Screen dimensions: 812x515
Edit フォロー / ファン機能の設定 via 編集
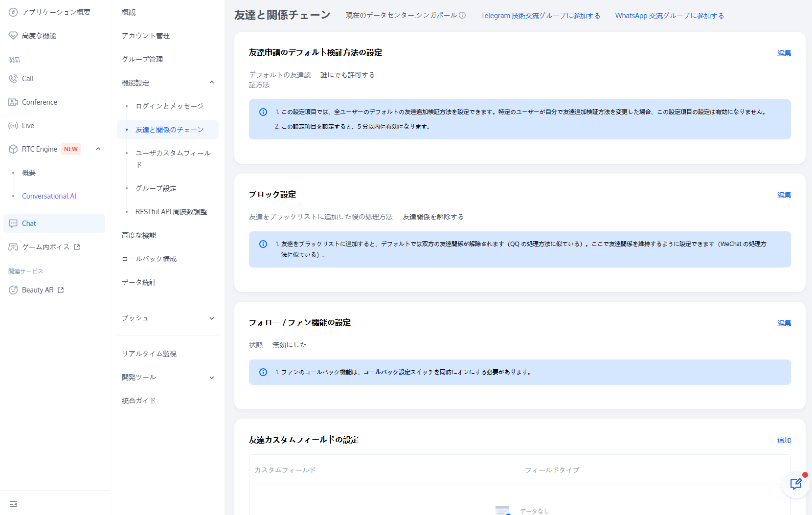(784, 323)
